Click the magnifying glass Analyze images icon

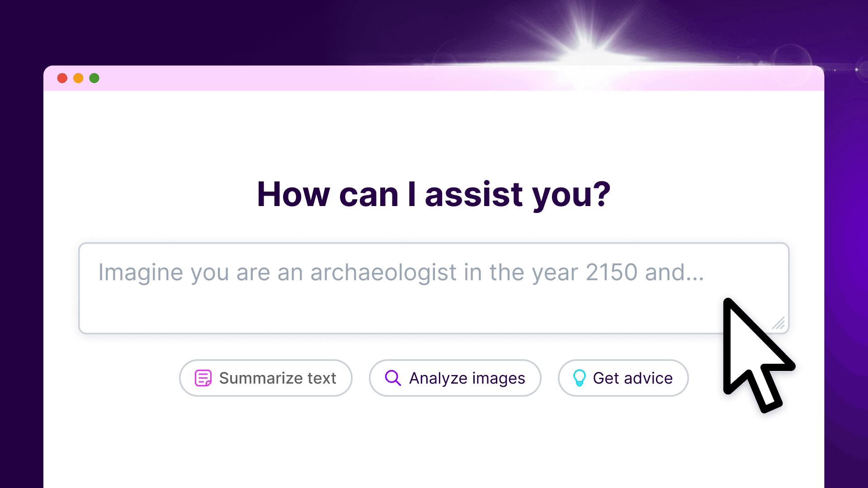pyautogui.click(x=392, y=378)
